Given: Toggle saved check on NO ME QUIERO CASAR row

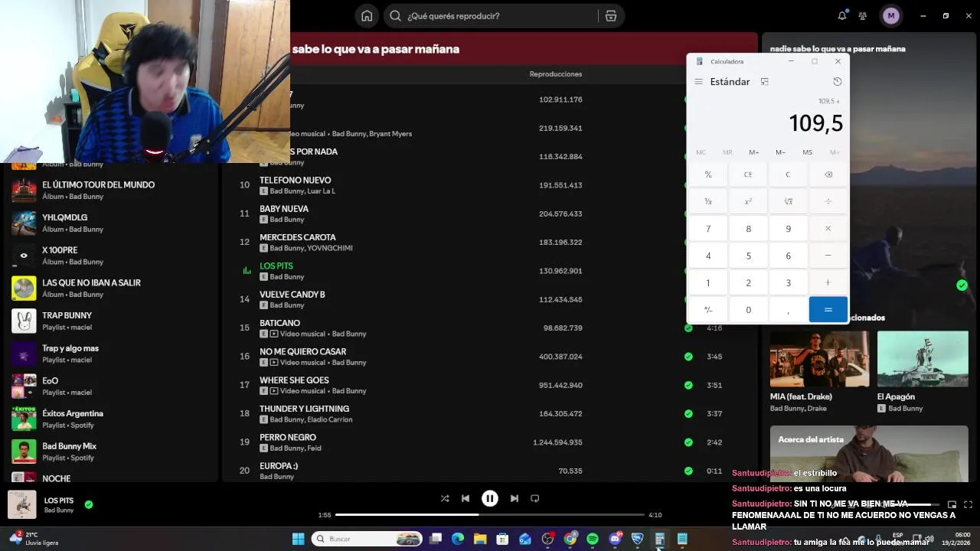Looking at the screenshot, I should click(x=688, y=357).
